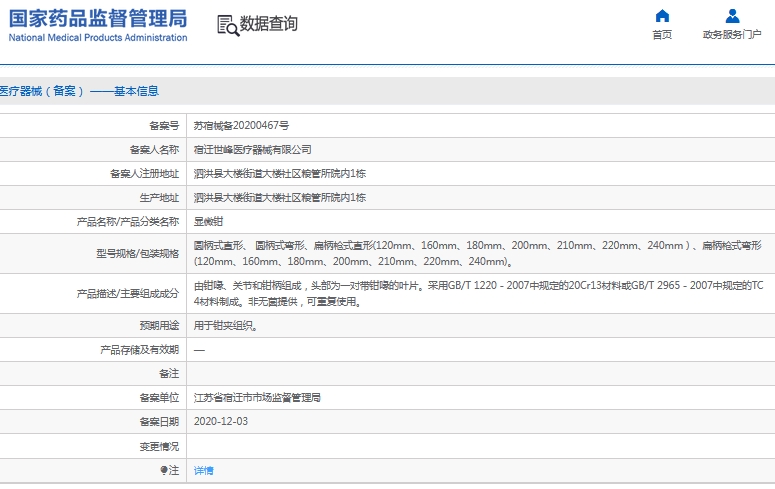The width and height of the screenshot is (775, 489).
Task: Click the 备案人注册地址 address value
Action: (280, 174)
